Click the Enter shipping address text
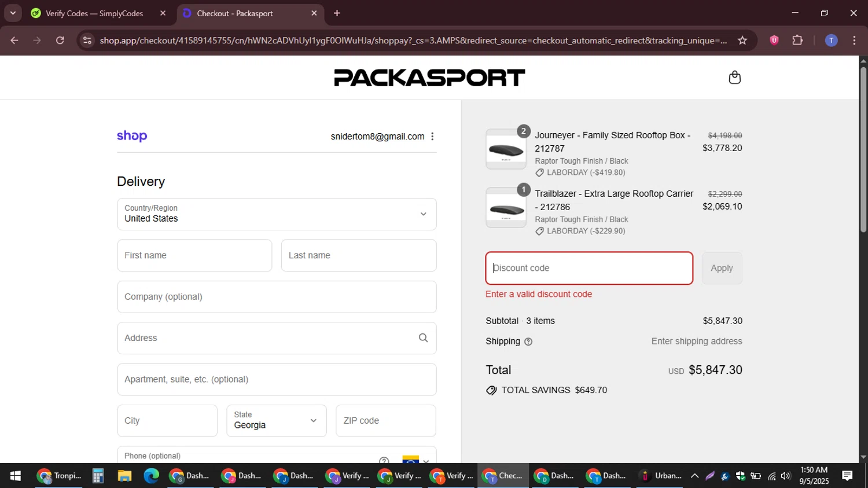This screenshot has height=488, width=868. [x=697, y=342]
